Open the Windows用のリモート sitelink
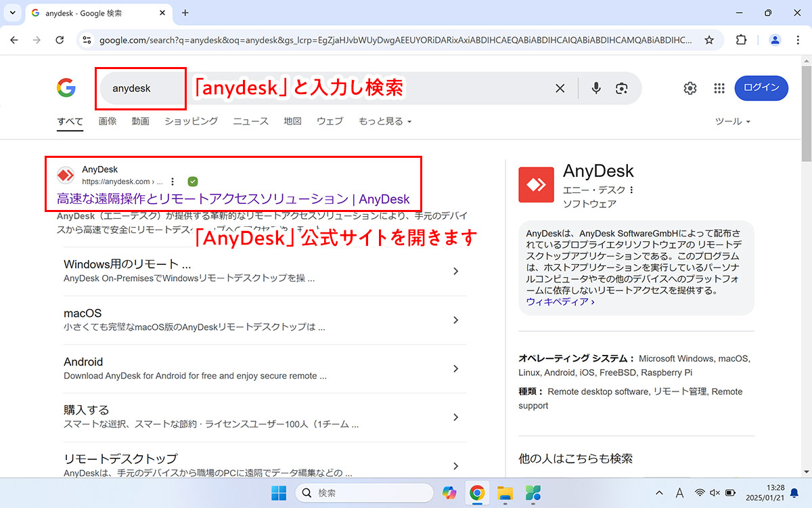The width and height of the screenshot is (812, 508). (127, 264)
